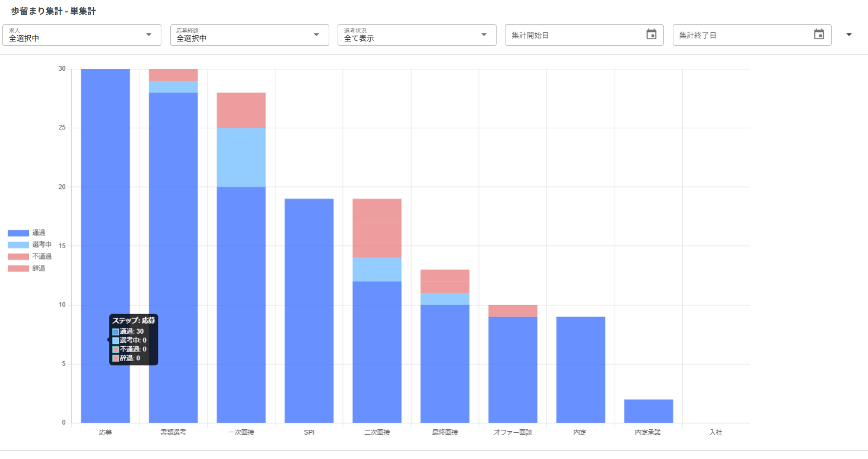The height and width of the screenshot is (459, 868).
Task: Click the tooltip line 辞退: 0
Action: [x=126, y=358]
